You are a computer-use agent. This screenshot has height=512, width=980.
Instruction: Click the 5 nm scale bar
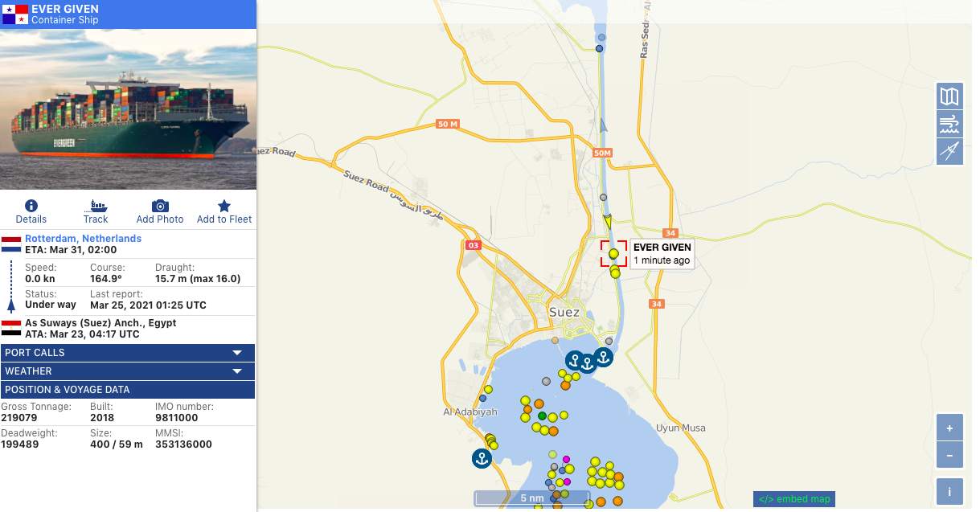(x=531, y=498)
